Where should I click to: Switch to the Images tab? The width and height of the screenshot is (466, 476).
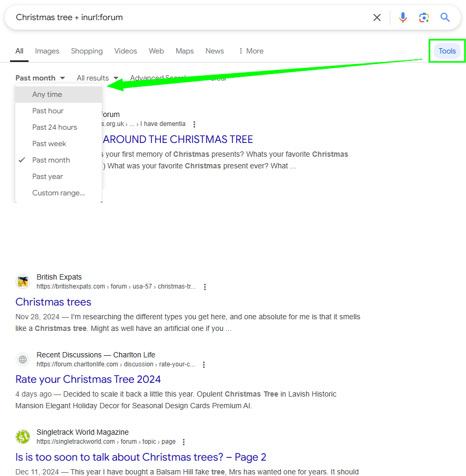point(47,51)
